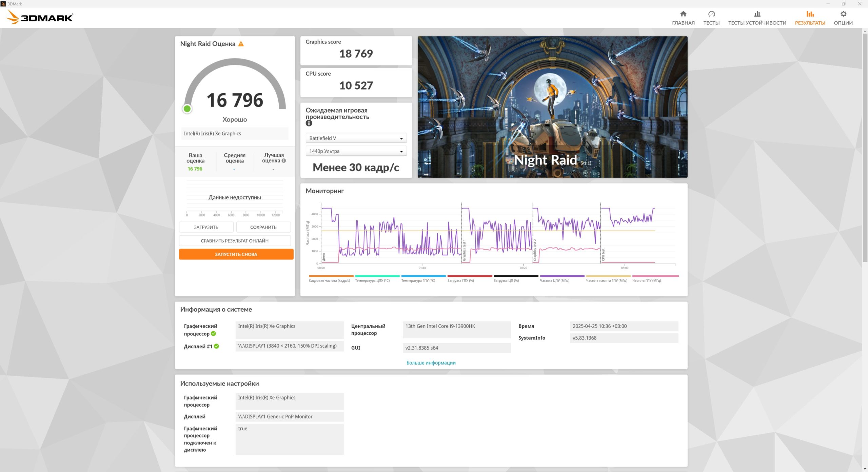This screenshot has width=868, height=472.
Task: Click the warning triangle next to Night Raid Оценка
Action: coord(241,44)
